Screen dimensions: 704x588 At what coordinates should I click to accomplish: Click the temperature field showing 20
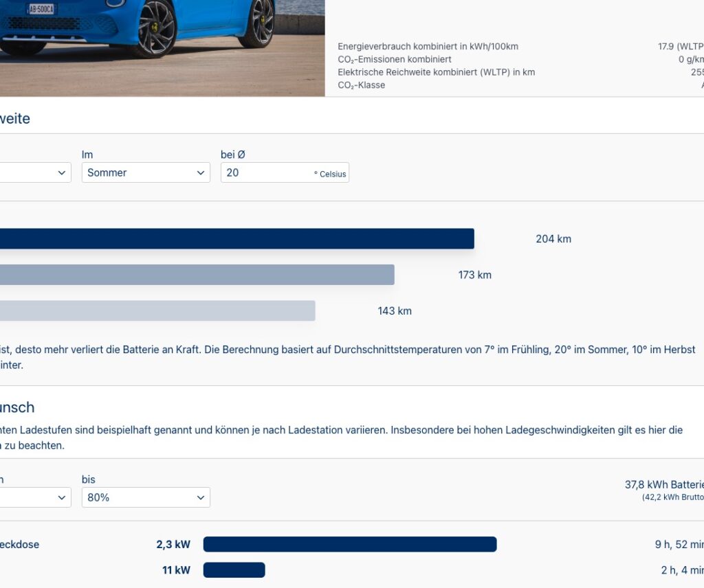click(x=265, y=173)
